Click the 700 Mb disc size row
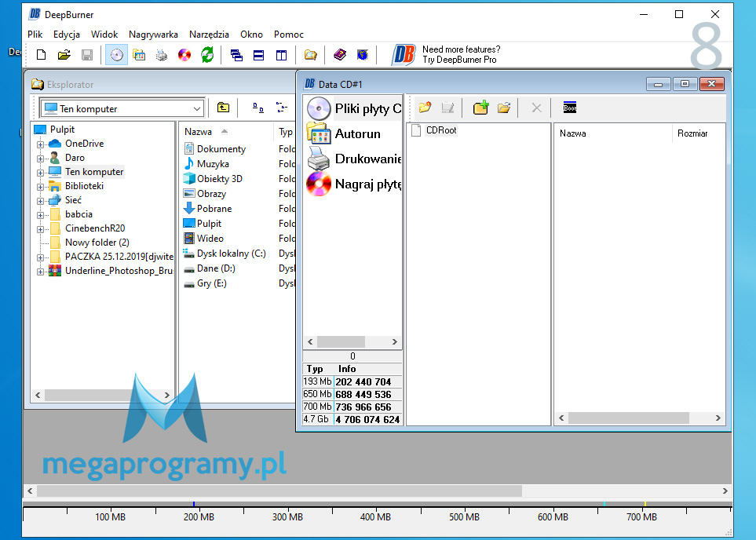Image resolution: width=756 pixels, height=540 pixels. (352, 407)
